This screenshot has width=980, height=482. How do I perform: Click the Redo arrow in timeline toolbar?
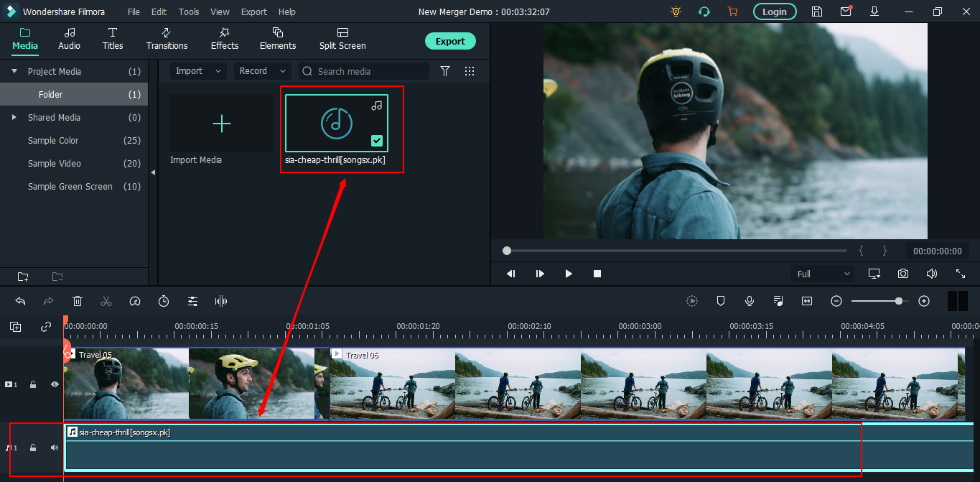click(x=49, y=301)
